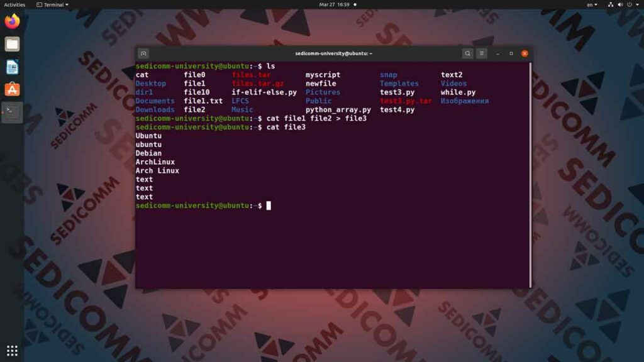Click 'Desktop' directory name in listing
Viewport: 644px width, 362px height.
151,84
